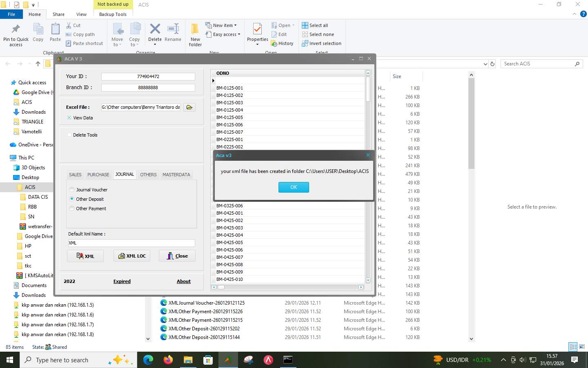Open AnyDesk from the taskbar
This screenshot has width=588, height=368.
point(268,360)
